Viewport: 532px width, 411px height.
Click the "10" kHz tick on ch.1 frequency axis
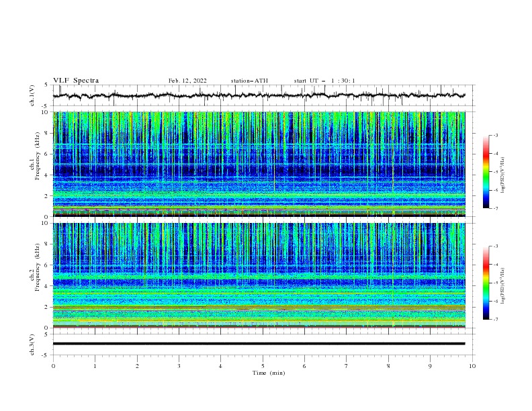(46, 112)
